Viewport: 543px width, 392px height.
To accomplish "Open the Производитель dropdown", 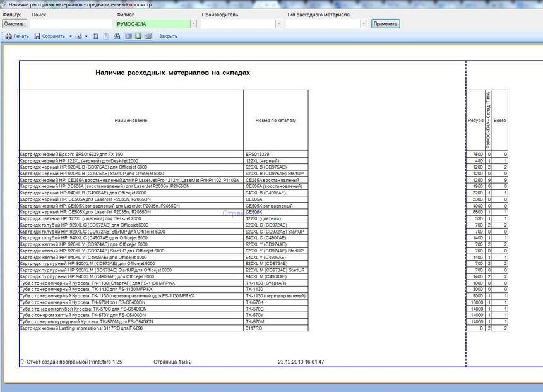I will pyautogui.click(x=278, y=24).
